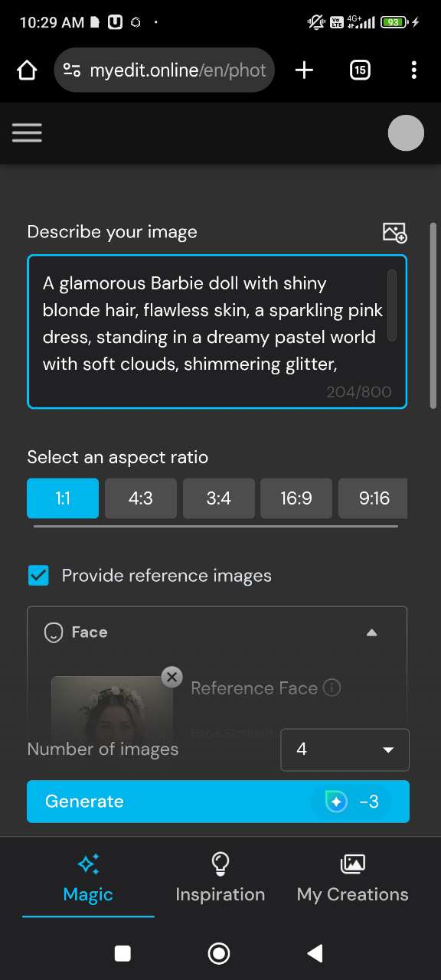Open the browser tab switcher showing 15
Image resolution: width=441 pixels, height=980 pixels.
359,70
